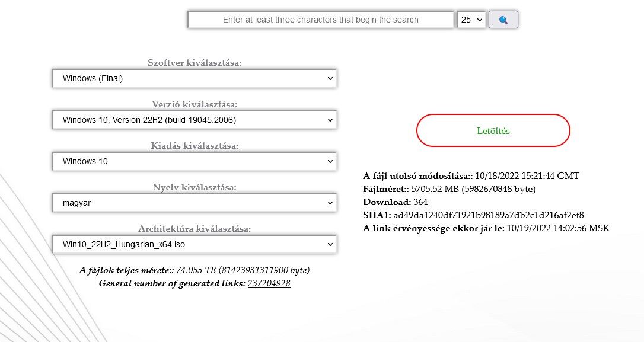Click the Szoftver kiválasztása label
This screenshot has height=342, width=644.
click(x=195, y=63)
